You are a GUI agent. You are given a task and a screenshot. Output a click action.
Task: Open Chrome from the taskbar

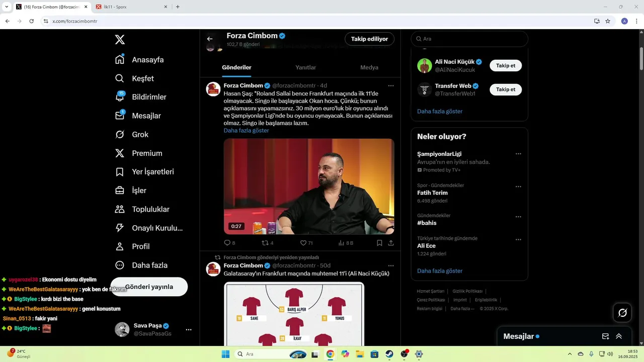pyautogui.click(x=330, y=354)
